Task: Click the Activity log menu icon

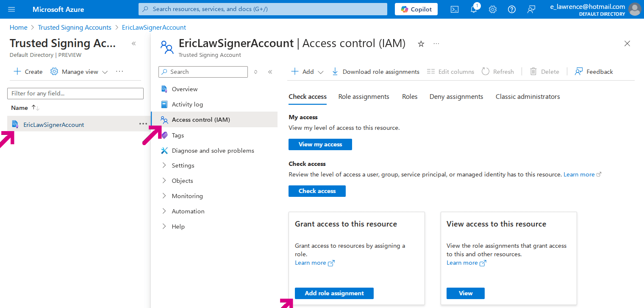Action: coord(164,104)
